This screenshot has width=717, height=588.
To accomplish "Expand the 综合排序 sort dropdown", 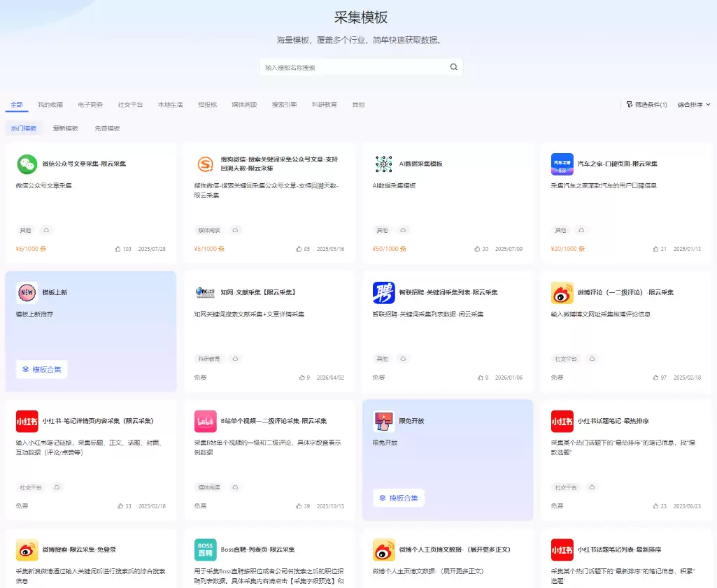I will point(694,105).
